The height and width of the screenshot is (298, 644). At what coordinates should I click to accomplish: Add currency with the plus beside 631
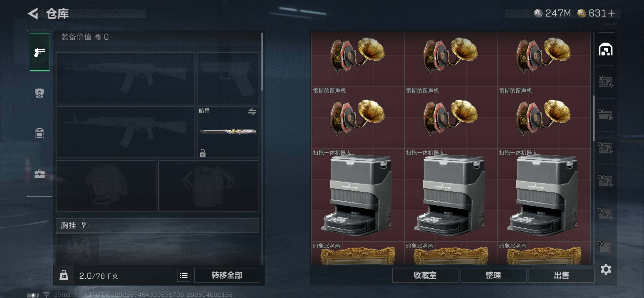612,13
